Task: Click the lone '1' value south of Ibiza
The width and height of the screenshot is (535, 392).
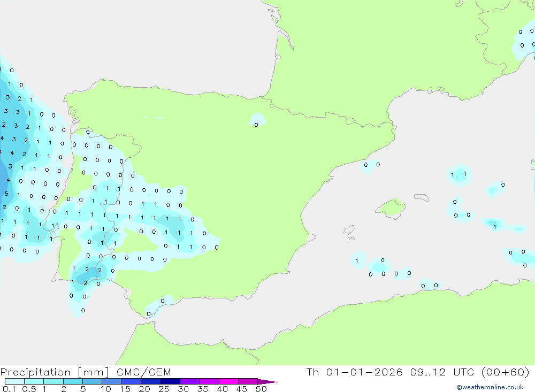Action: click(357, 261)
